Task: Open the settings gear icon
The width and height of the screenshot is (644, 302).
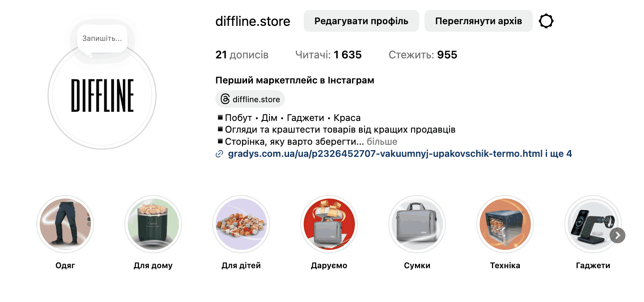Action: tap(546, 21)
